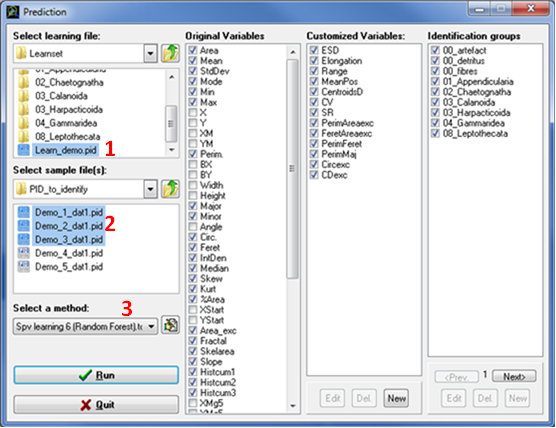Viewport: 556px width, 428px height.
Task: Click the up-folder icon beside PID_to_identify
Action: click(170, 189)
